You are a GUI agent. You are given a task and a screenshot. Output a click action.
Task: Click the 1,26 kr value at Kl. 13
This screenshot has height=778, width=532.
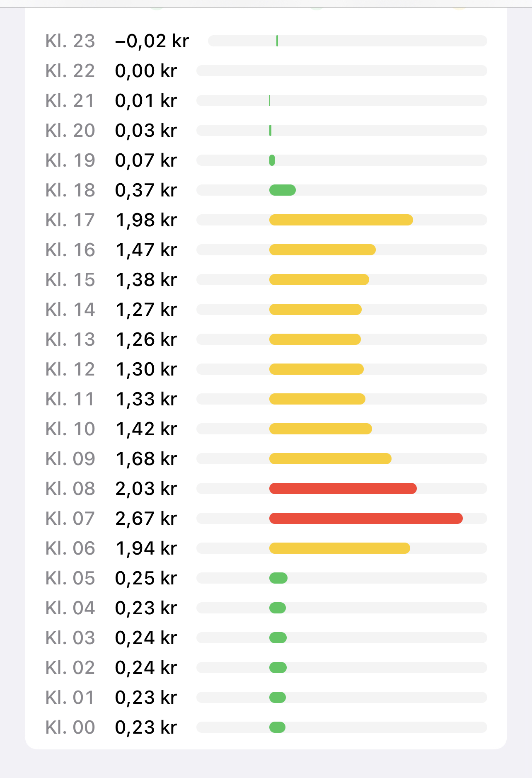point(146,339)
